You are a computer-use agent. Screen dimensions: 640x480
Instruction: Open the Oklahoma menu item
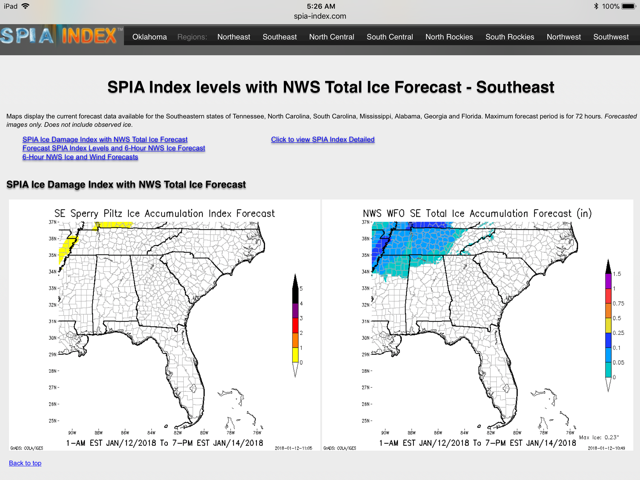[149, 37]
